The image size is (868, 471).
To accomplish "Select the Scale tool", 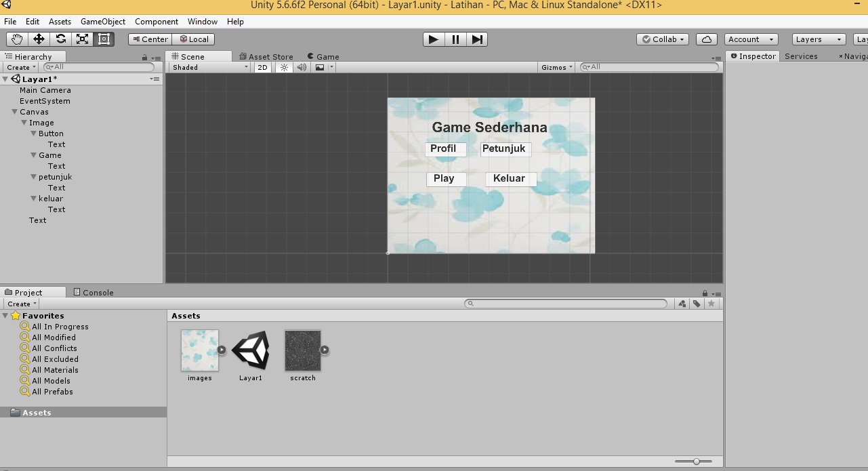I will (x=82, y=39).
